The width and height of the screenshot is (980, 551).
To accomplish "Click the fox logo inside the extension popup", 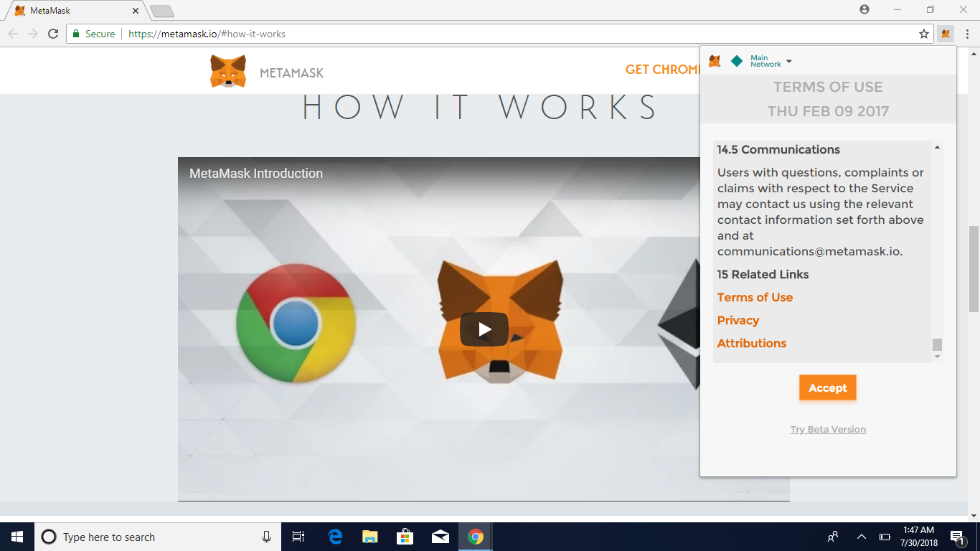I will (714, 61).
